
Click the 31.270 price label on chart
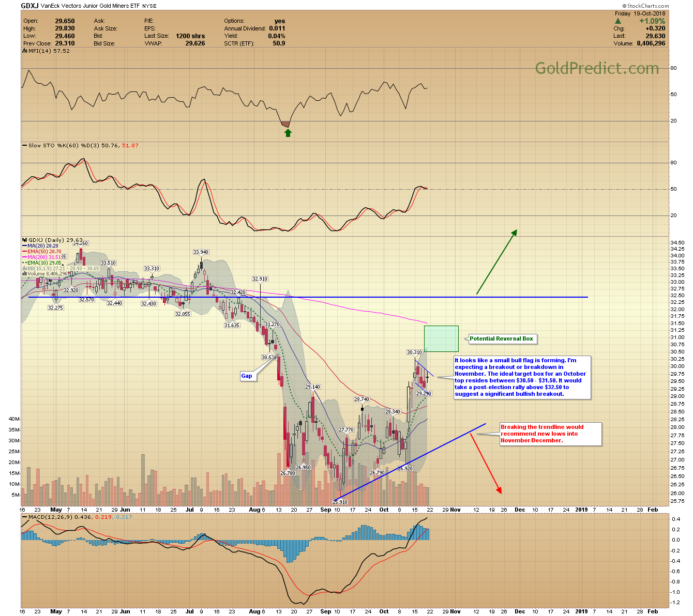(272, 325)
